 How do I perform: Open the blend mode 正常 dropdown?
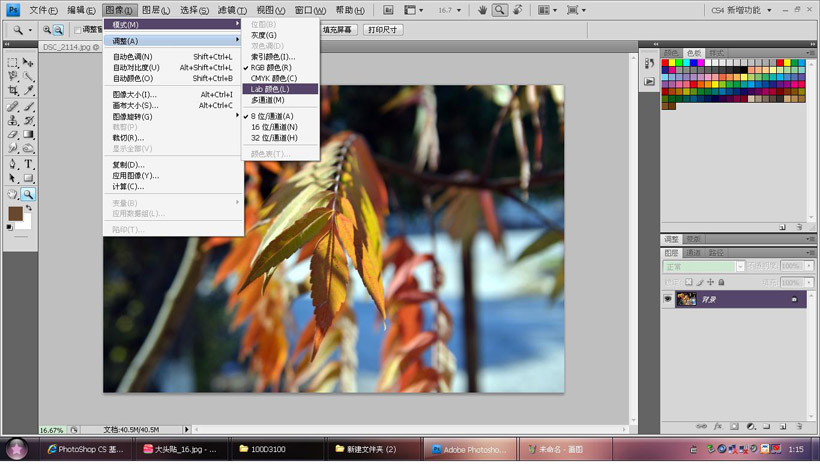pos(703,267)
